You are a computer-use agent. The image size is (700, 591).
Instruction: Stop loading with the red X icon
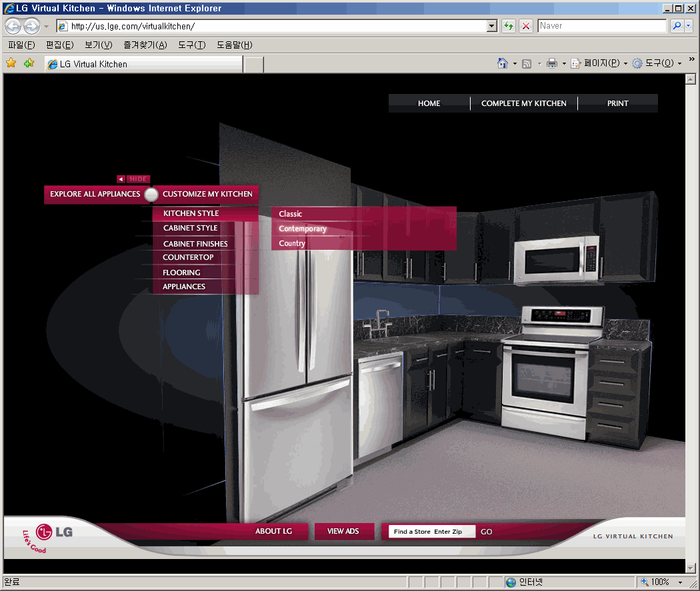(526, 26)
